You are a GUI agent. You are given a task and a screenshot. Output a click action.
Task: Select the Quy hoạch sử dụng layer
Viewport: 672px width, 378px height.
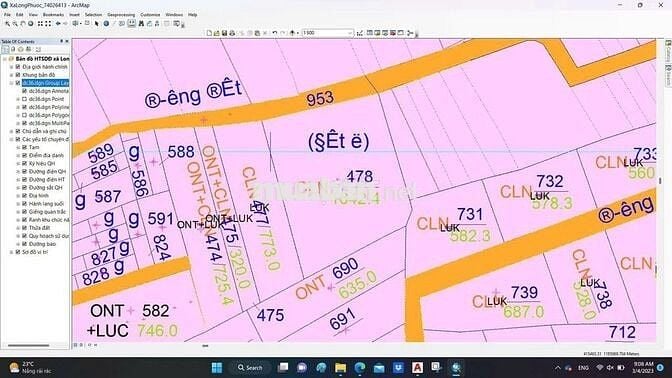48,236
